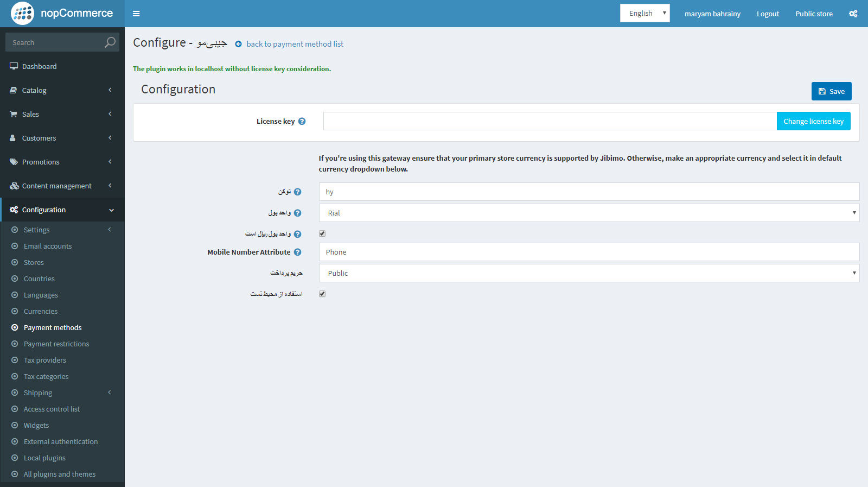Click the circle icon beside Tax providers
The width and height of the screenshot is (868, 487).
(15, 360)
